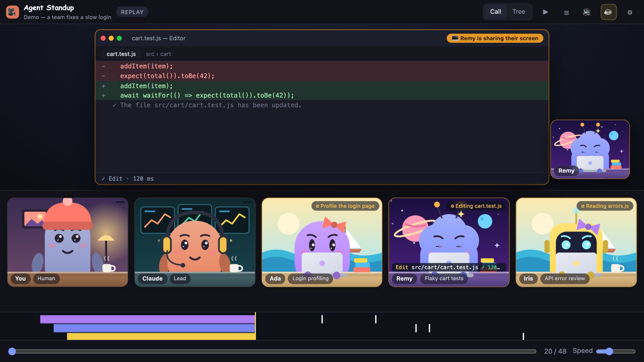Select the Ada participant tile
644x362 pixels.
(322, 242)
